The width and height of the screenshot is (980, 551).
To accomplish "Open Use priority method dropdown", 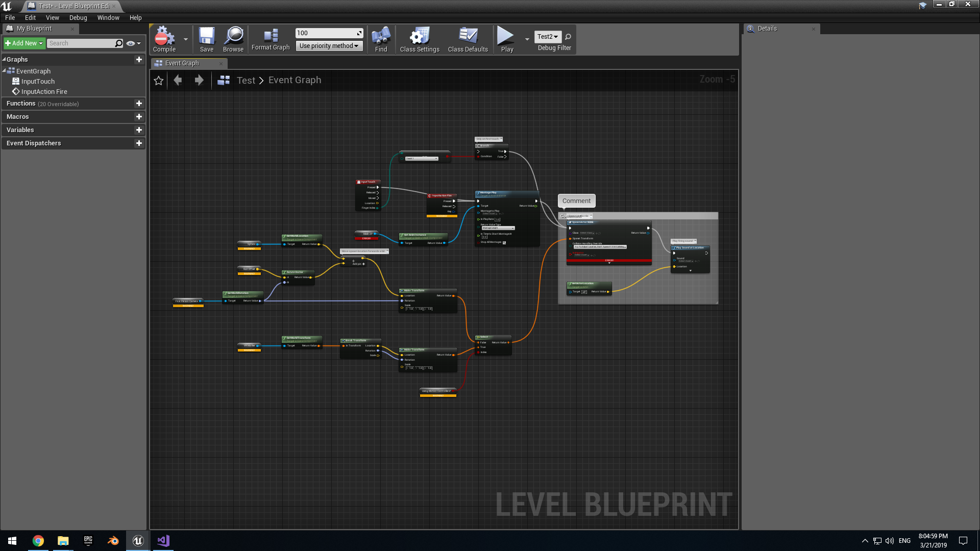I will coord(329,46).
